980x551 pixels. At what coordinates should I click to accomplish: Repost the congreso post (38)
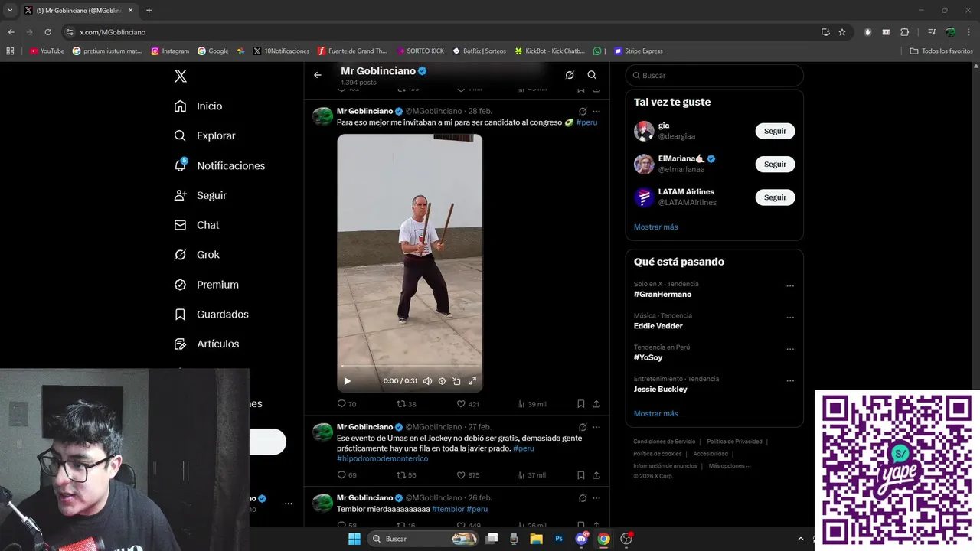click(406, 404)
